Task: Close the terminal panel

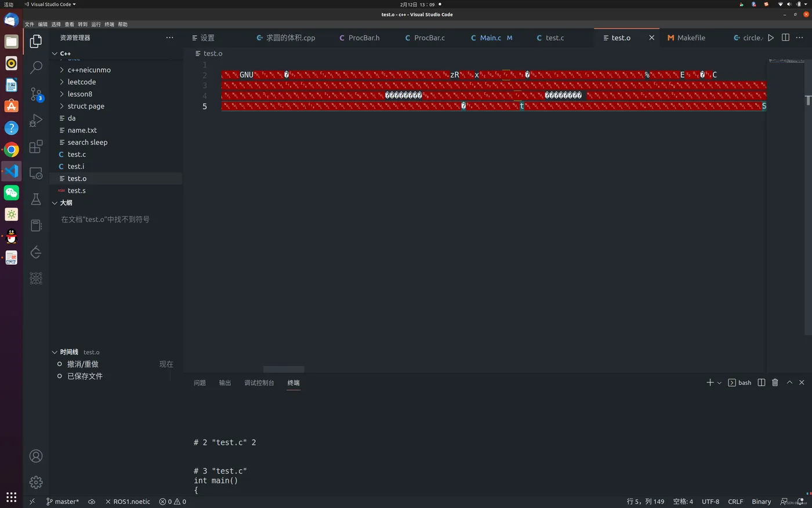Action: coord(802,383)
